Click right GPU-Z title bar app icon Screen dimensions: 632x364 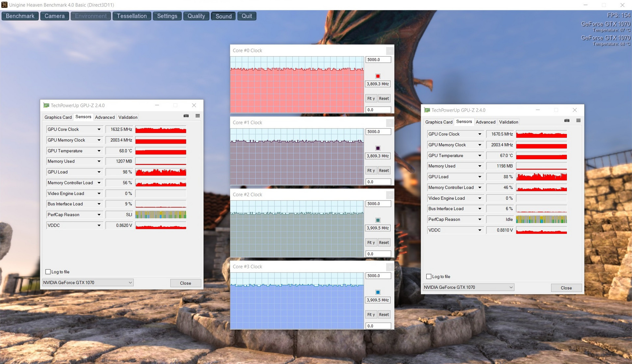coord(427,110)
